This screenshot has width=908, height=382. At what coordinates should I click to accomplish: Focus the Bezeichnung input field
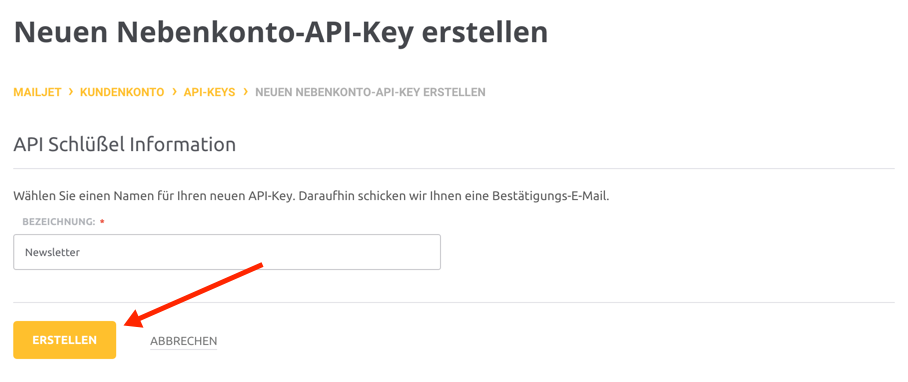227,252
